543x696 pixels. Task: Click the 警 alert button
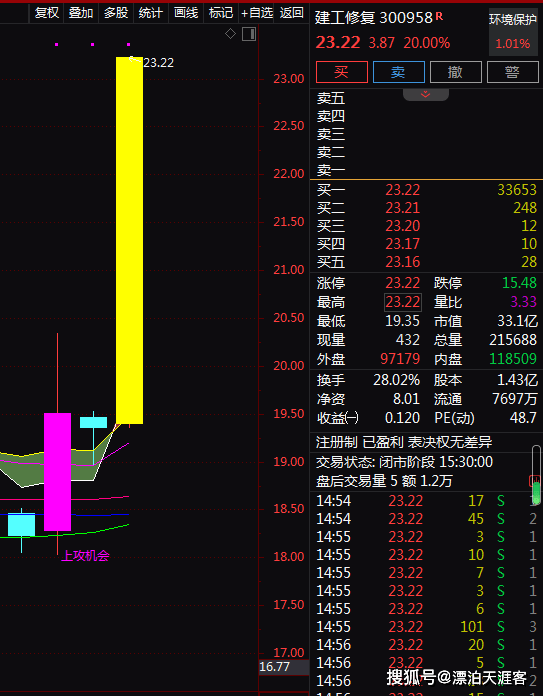[513, 72]
